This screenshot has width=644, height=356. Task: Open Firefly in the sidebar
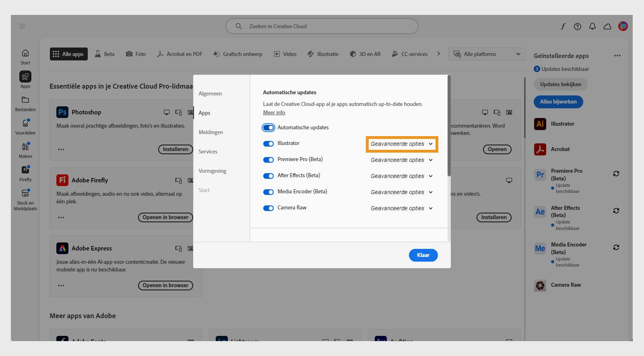25,174
